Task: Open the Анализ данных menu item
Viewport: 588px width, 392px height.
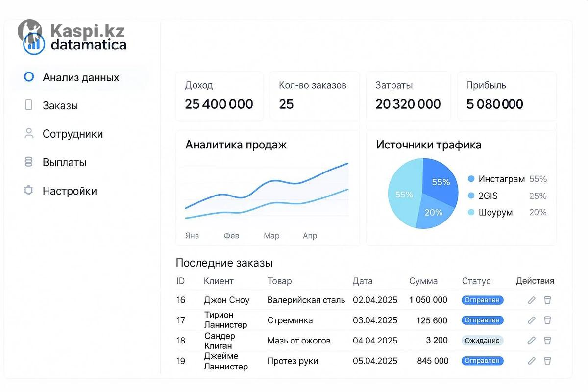Action: [80, 77]
